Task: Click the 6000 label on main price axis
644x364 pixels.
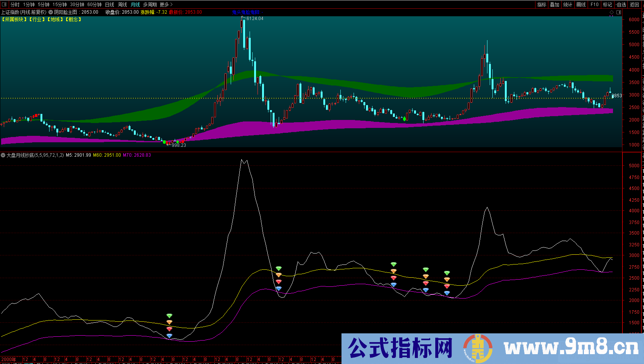Action: 634,20
